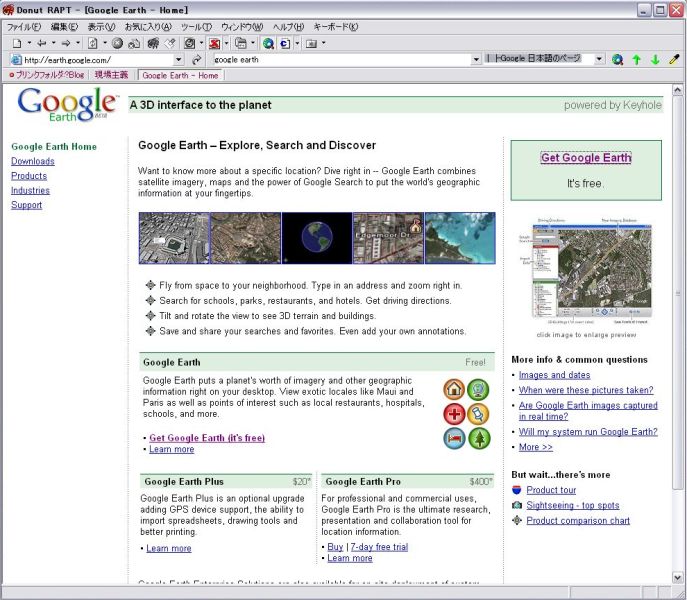Open the search box history dropdown
Viewport: 687px width, 600px height.
tap(476, 60)
